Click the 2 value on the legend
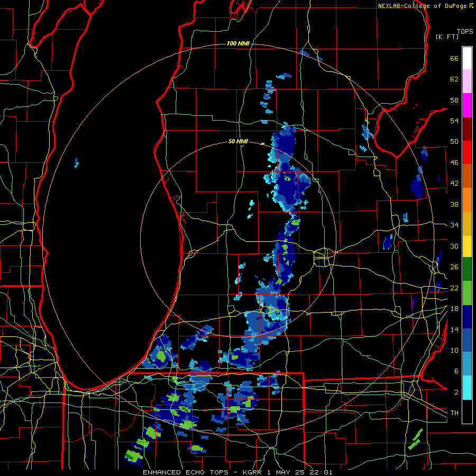476x476 pixels. click(x=456, y=392)
